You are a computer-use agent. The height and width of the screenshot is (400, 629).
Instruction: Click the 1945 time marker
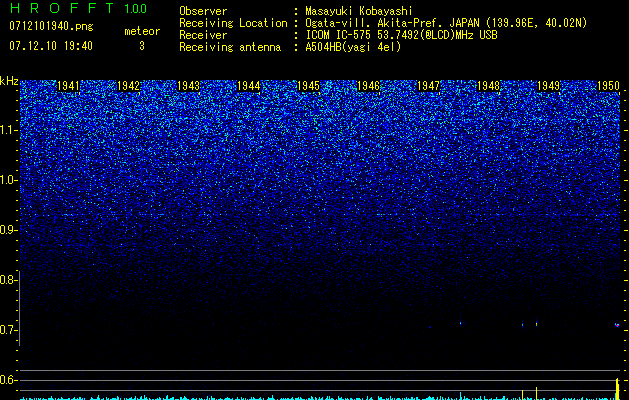coord(308,86)
